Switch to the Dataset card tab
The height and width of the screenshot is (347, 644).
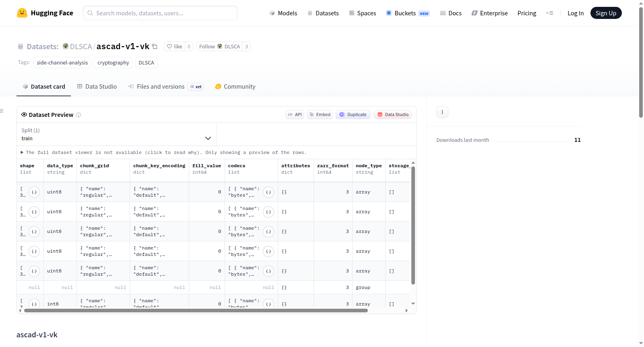[44, 86]
